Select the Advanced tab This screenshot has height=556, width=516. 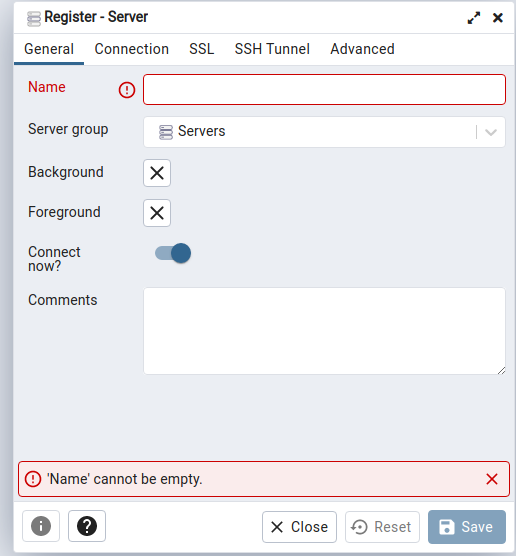point(362,49)
